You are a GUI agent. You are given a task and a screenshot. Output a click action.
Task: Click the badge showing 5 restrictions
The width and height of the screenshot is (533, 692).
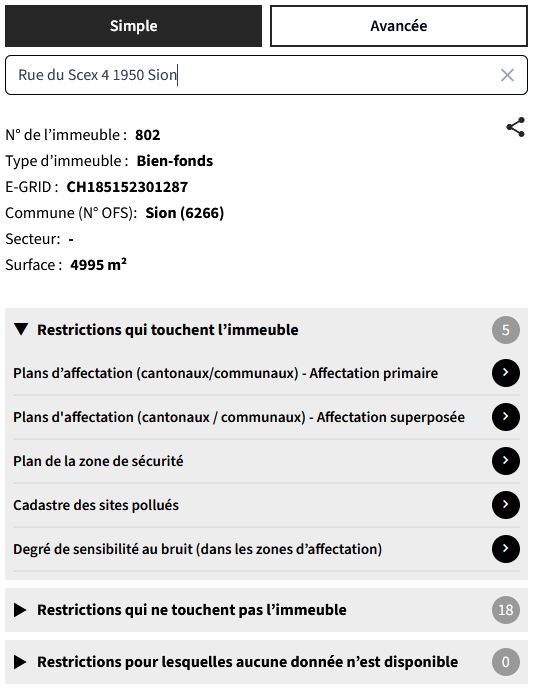click(506, 330)
